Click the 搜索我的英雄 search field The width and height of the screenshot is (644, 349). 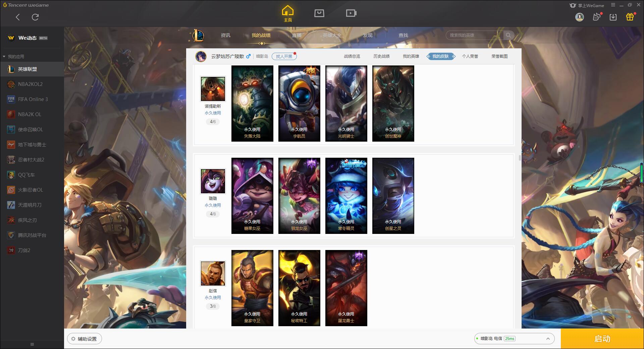coord(475,35)
